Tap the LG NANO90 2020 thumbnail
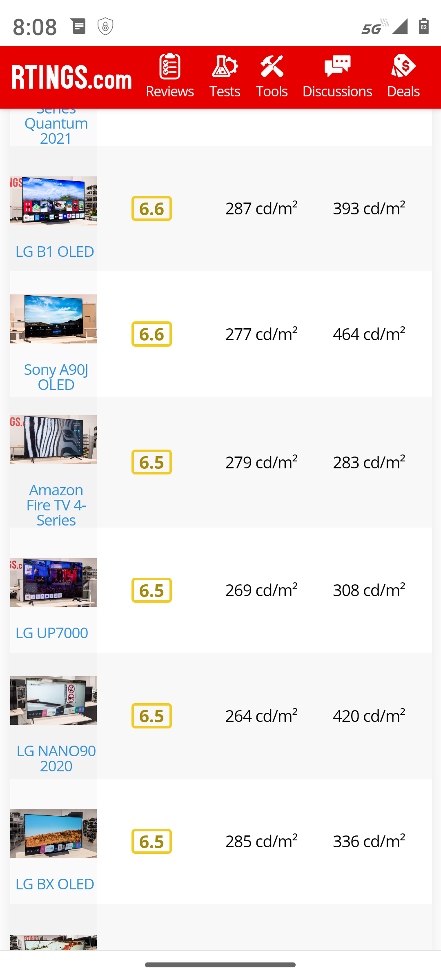This screenshot has height=980, width=441. (x=53, y=700)
